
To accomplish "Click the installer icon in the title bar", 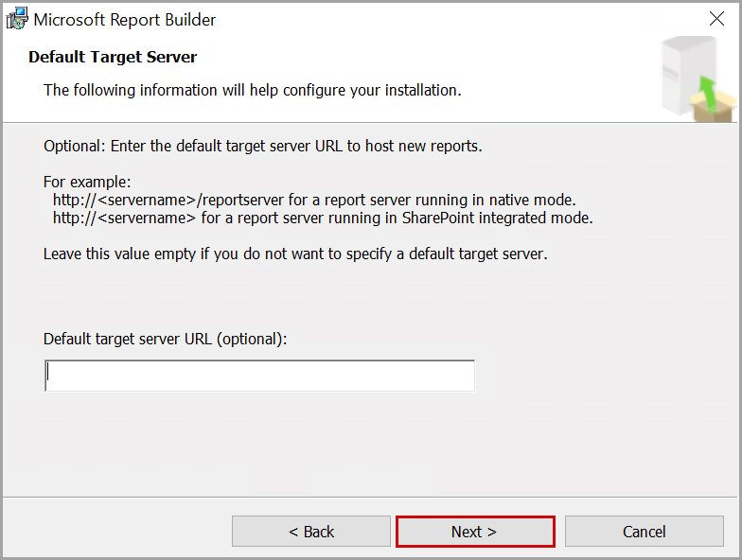I will tap(16, 19).
